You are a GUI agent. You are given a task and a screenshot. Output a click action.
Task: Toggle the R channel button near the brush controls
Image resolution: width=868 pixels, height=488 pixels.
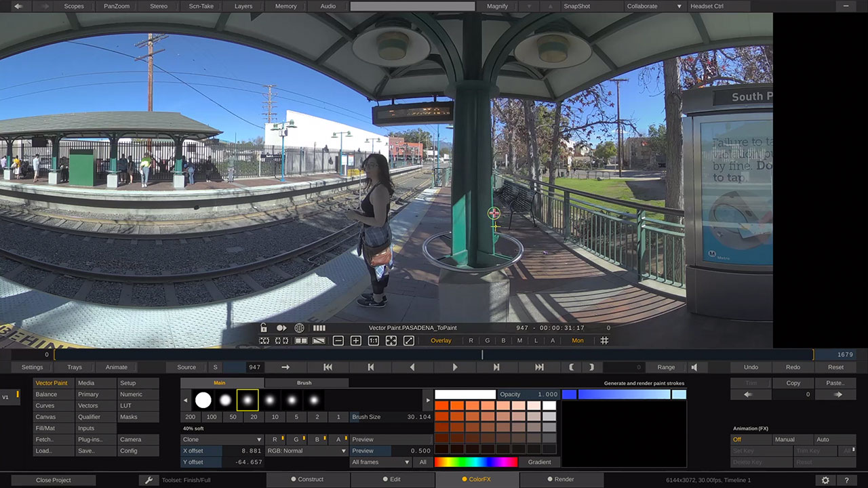coord(276,439)
